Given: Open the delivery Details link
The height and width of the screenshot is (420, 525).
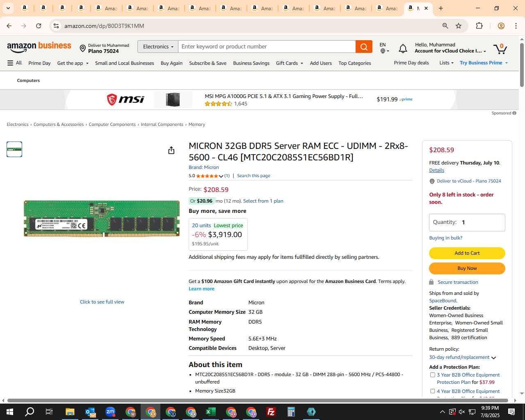Looking at the screenshot, I should click(x=436, y=170).
